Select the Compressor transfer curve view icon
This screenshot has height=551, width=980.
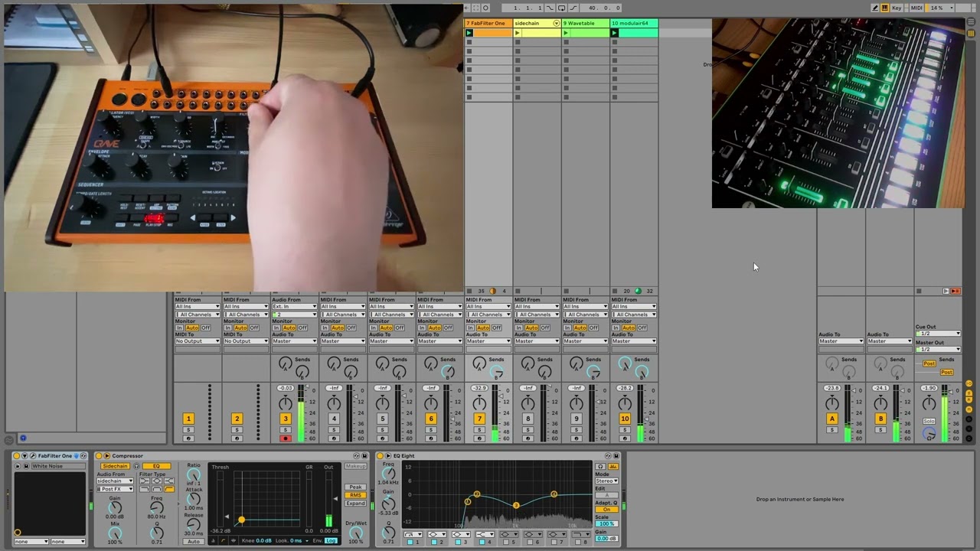[223, 540]
